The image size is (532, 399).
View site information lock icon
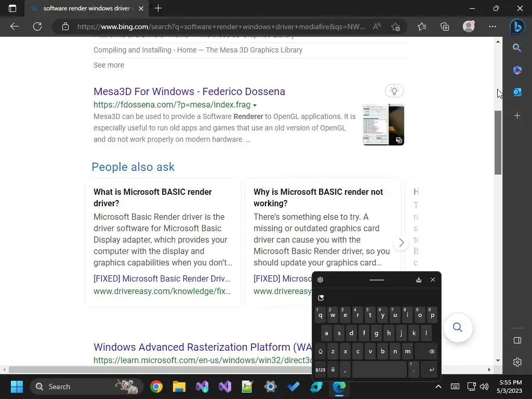point(65,26)
